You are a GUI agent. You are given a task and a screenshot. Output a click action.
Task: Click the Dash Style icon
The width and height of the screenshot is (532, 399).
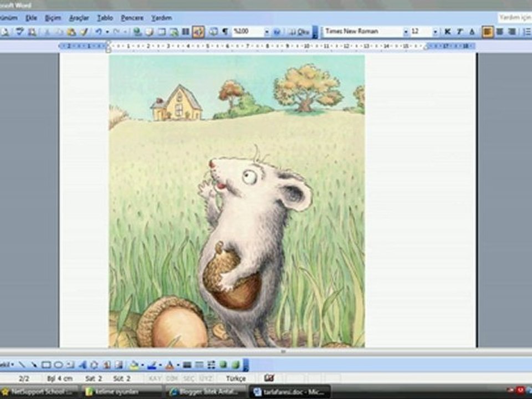199,365
